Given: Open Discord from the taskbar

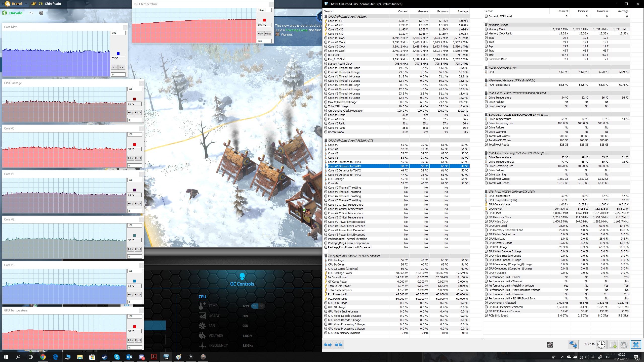Looking at the screenshot, I should coord(142,357).
